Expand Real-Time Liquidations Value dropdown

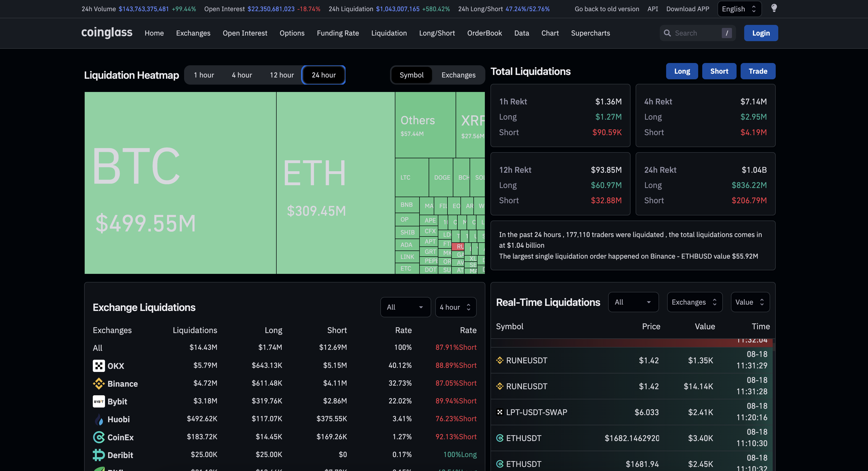pyautogui.click(x=750, y=302)
